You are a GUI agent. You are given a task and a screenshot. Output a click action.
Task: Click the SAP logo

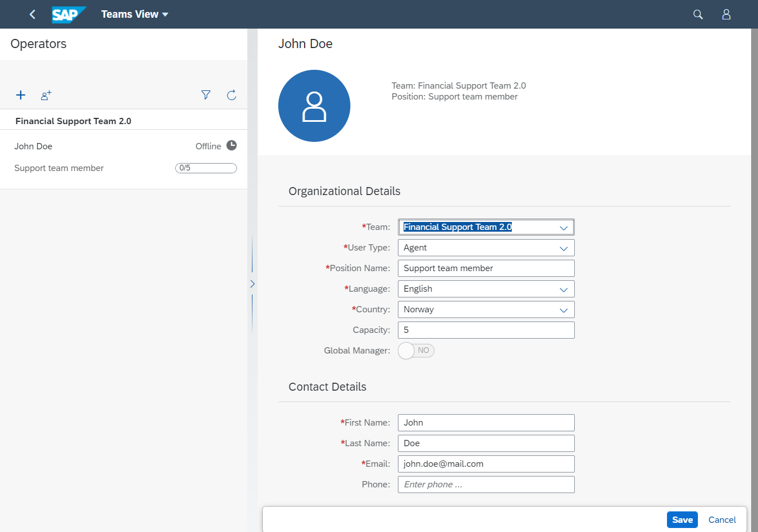tap(69, 14)
